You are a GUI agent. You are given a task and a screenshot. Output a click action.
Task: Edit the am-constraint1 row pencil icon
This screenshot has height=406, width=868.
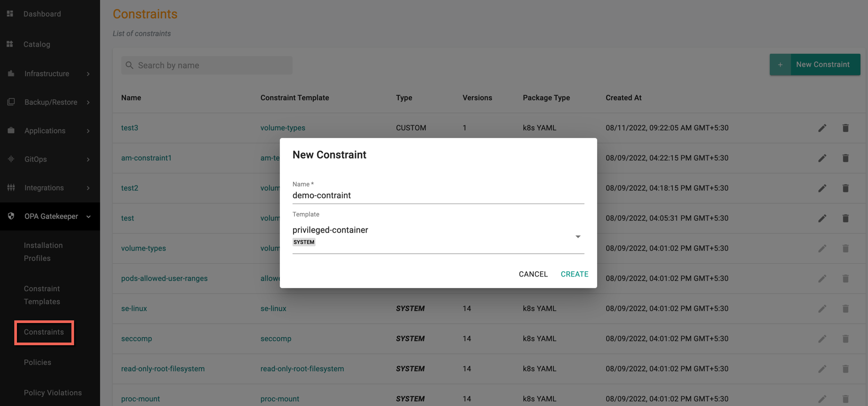coord(822,158)
